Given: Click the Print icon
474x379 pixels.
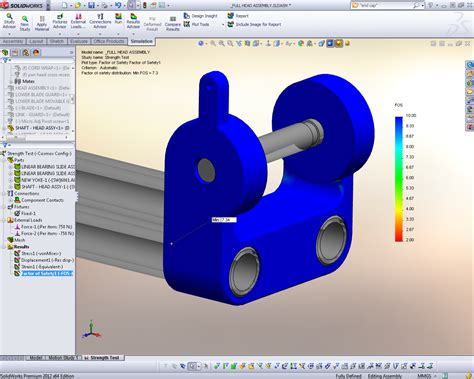Looking at the screenshot, I should click(x=105, y=5).
